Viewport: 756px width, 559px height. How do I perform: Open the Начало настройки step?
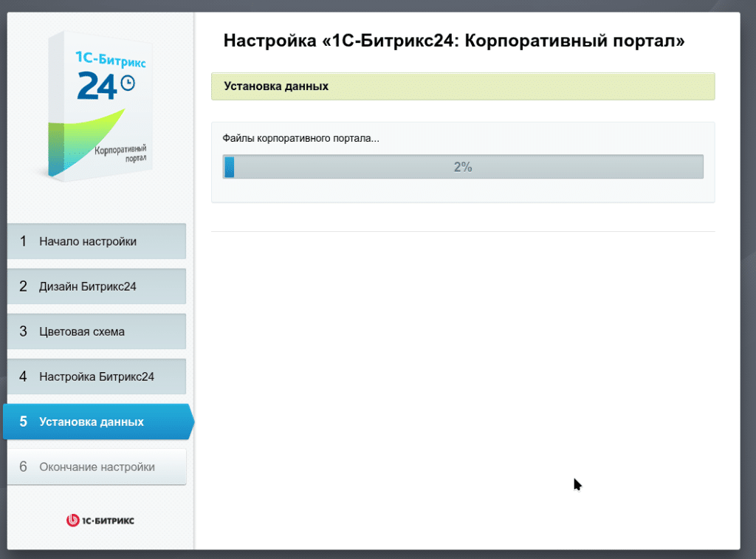tap(96, 241)
